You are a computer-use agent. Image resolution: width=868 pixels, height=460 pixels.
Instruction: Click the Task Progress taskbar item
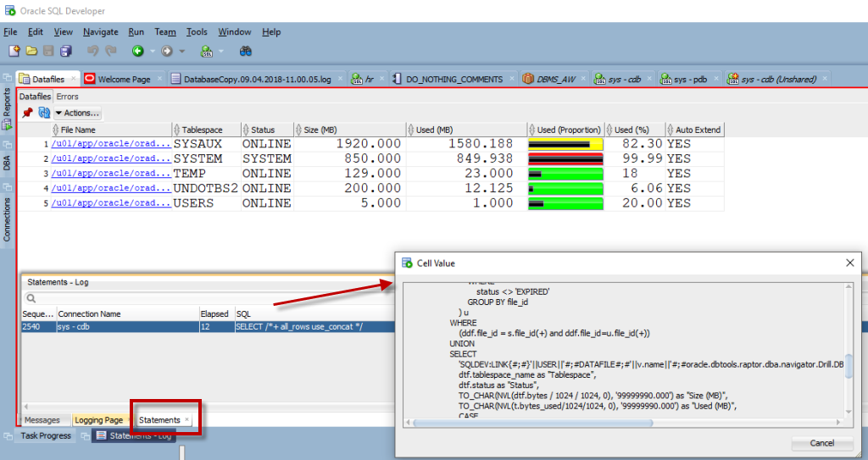[x=46, y=435]
